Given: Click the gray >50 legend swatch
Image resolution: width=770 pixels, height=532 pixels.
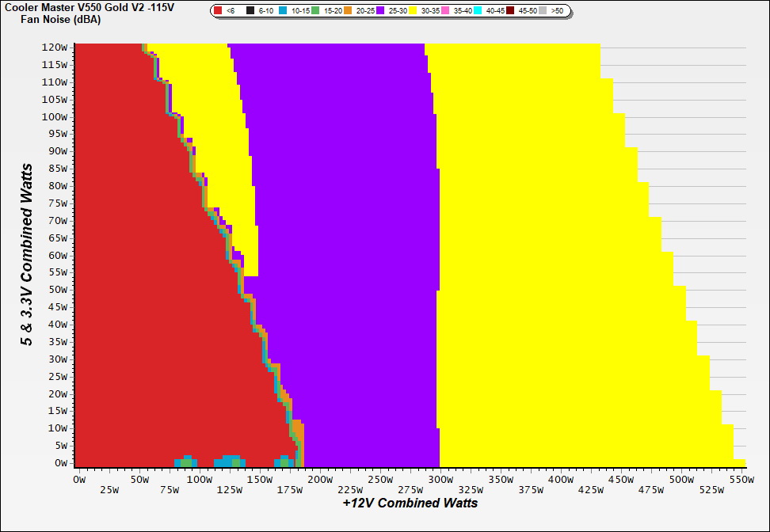Looking at the screenshot, I should click(x=543, y=11).
